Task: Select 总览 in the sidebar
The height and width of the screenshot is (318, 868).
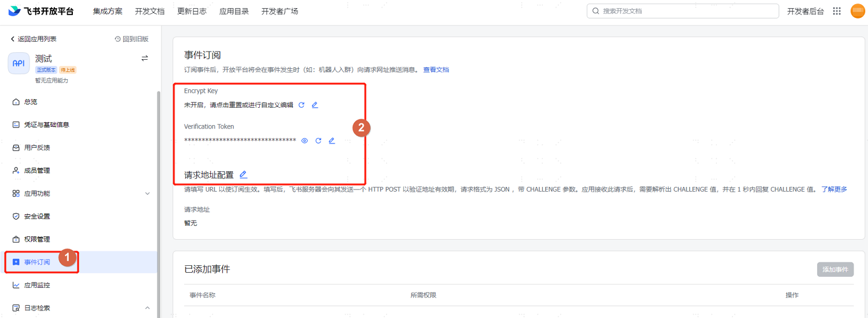Action: click(x=31, y=102)
